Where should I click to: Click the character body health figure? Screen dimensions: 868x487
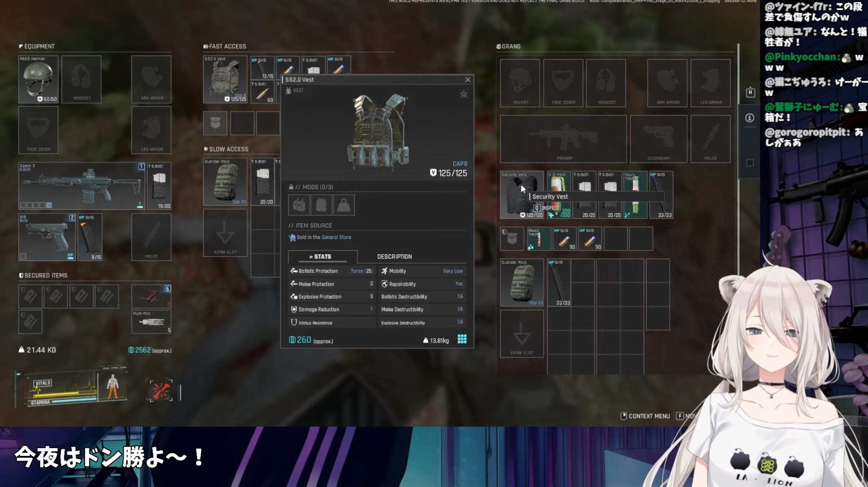coord(112,387)
